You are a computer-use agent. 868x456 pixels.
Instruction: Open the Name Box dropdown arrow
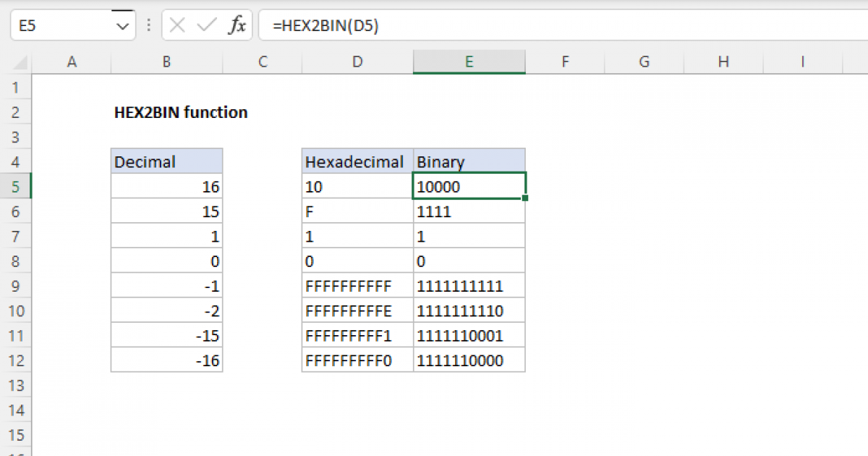[x=121, y=26]
